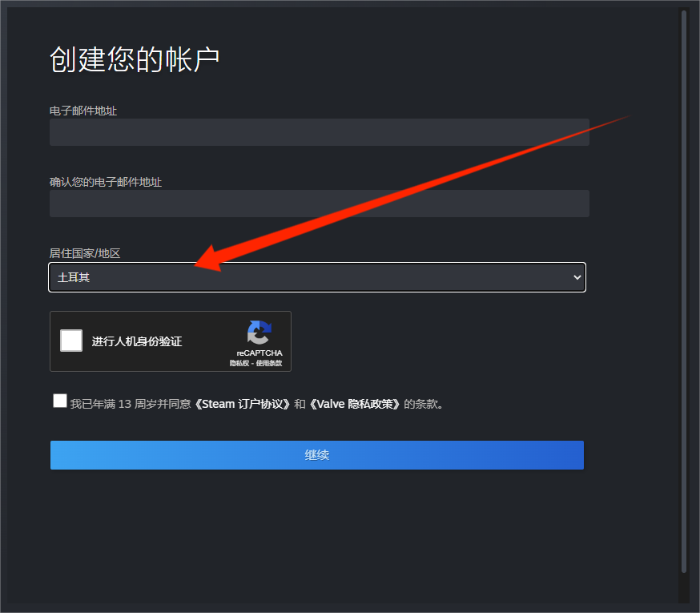Open the 《Valve 隐私政策》 link
The height and width of the screenshot is (613, 700).
(x=355, y=404)
